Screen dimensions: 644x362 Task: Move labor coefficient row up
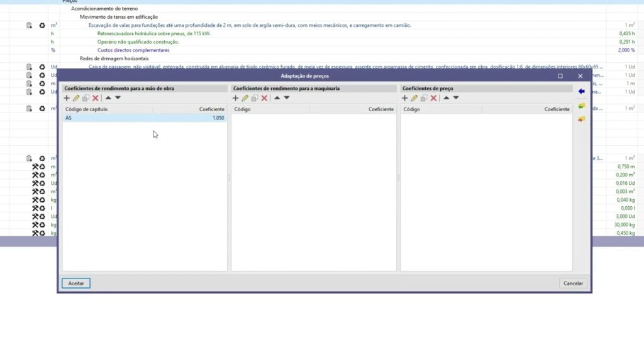tap(108, 98)
